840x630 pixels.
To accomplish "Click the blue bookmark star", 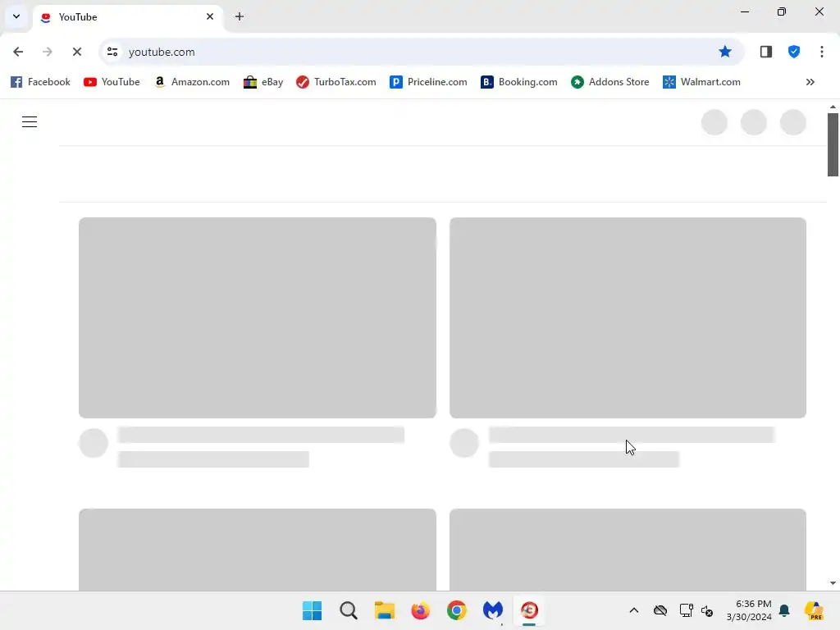I will (725, 52).
